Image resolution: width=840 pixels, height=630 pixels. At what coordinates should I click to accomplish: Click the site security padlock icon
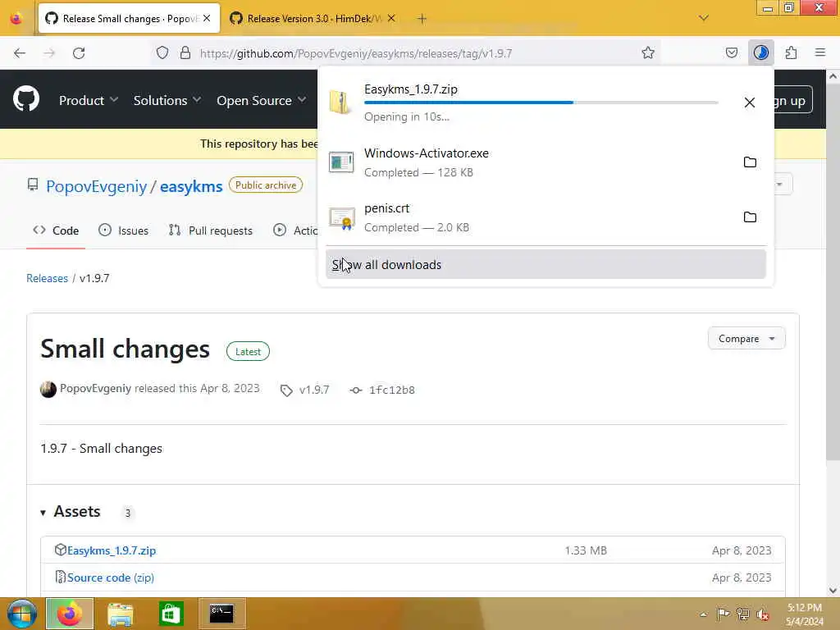(x=185, y=52)
